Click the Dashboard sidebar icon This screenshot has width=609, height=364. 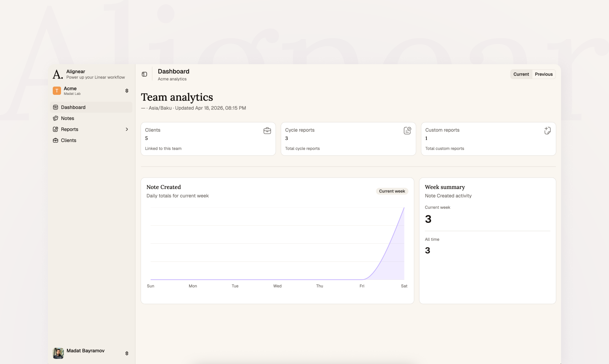[x=55, y=107]
